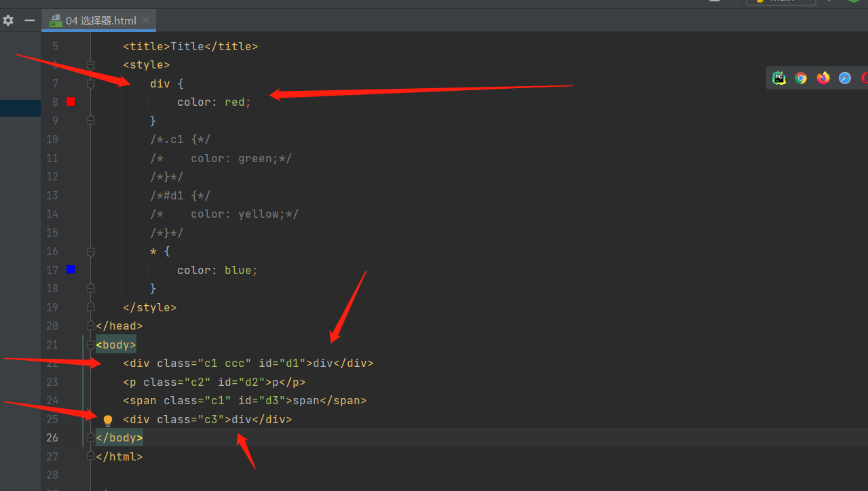Click the <p class="c2" id="d2"> line
This screenshot has width=868, height=491.
[x=214, y=382]
